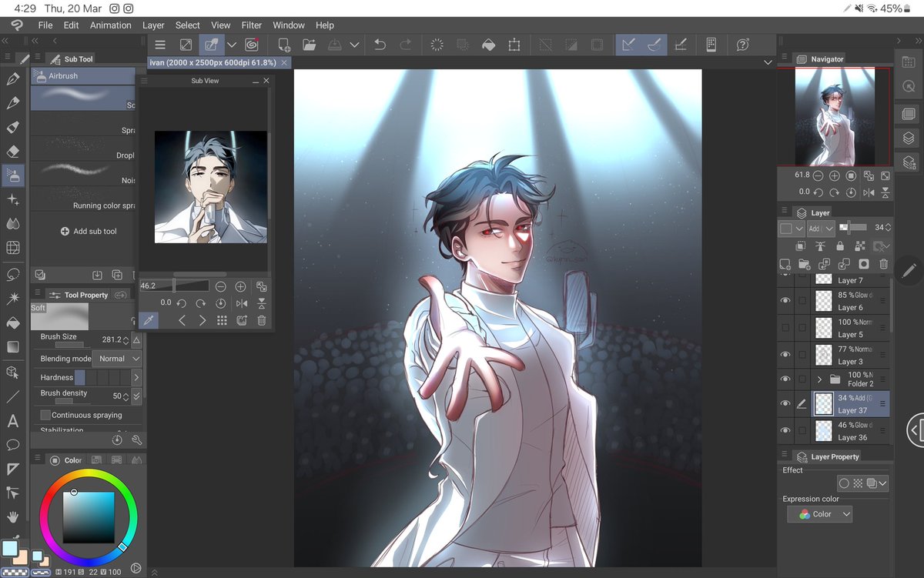The height and width of the screenshot is (578, 924).
Task: Pick a color from the color wheel
Action: pos(89,516)
